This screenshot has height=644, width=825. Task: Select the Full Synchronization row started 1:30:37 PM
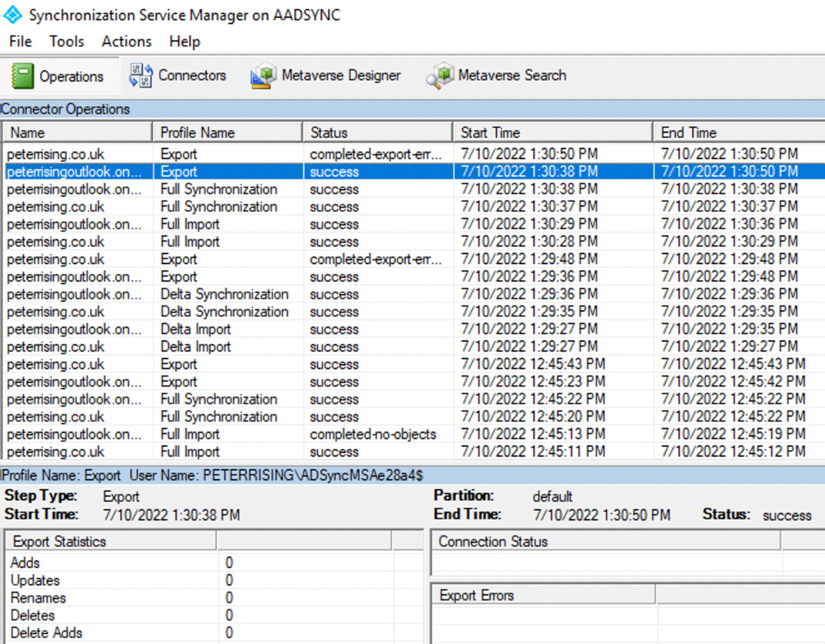tap(414, 206)
